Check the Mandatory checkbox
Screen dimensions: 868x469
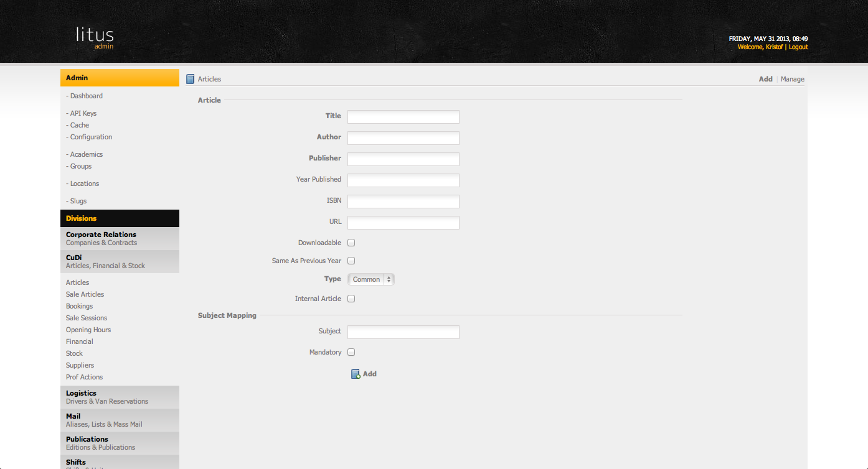(x=351, y=352)
